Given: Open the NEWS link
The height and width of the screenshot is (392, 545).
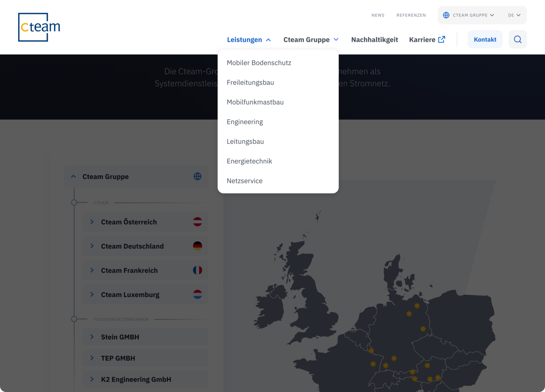Looking at the screenshot, I should coord(378,15).
